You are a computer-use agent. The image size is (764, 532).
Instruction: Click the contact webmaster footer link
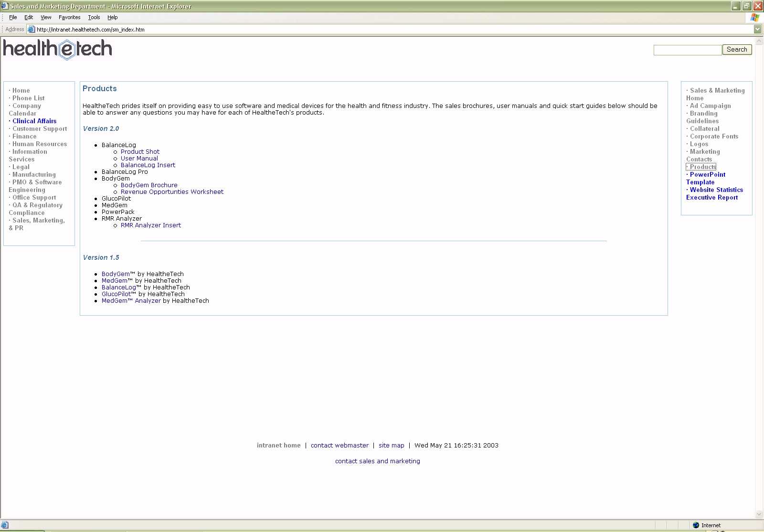pos(340,446)
